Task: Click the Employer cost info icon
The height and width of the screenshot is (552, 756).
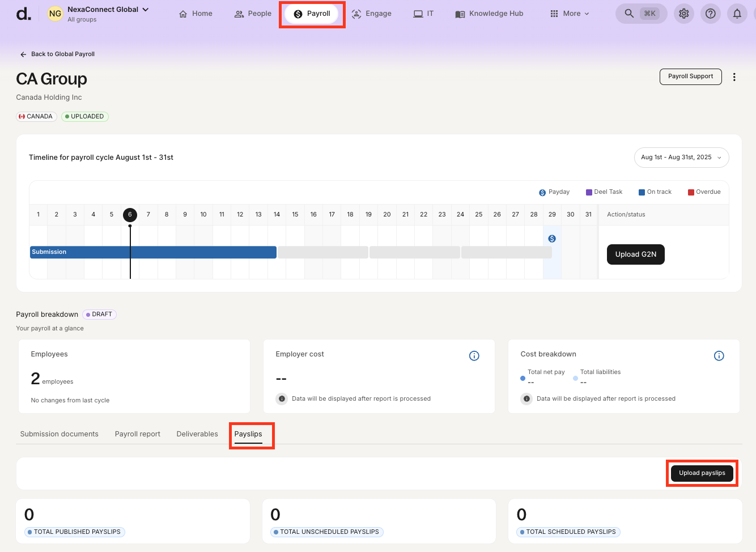Action: (x=474, y=356)
